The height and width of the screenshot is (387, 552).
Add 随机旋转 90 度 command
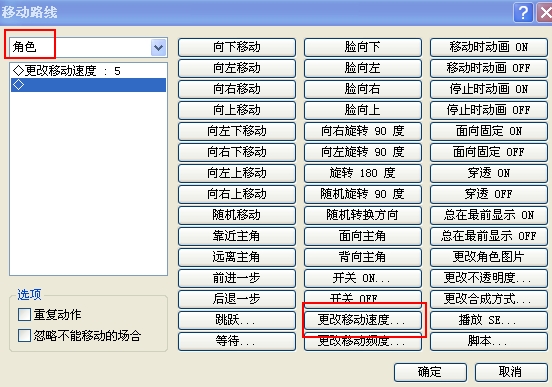pyautogui.click(x=363, y=194)
